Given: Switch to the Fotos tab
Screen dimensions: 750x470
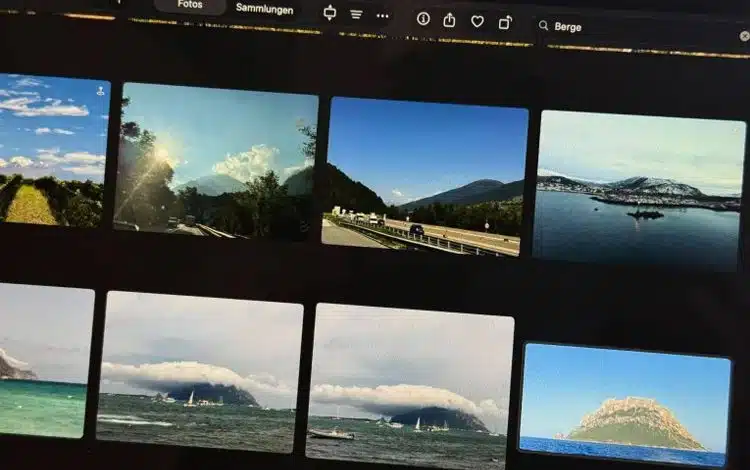Looking at the screenshot, I should 190,5.
